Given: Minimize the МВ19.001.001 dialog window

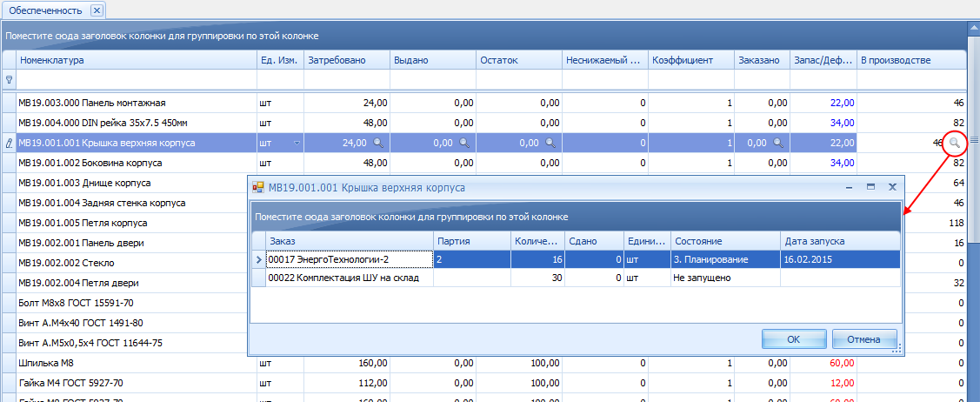Looking at the screenshot, I should coord(850,187).
